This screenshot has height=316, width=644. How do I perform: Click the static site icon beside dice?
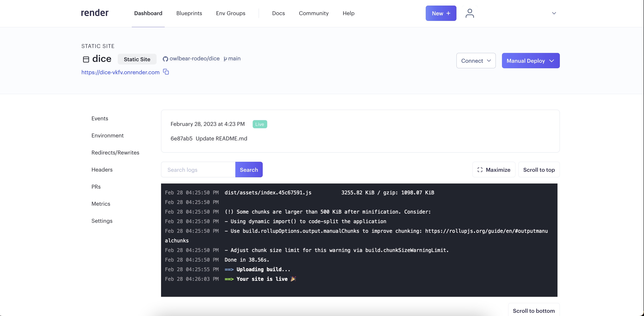tap(86, 59)
